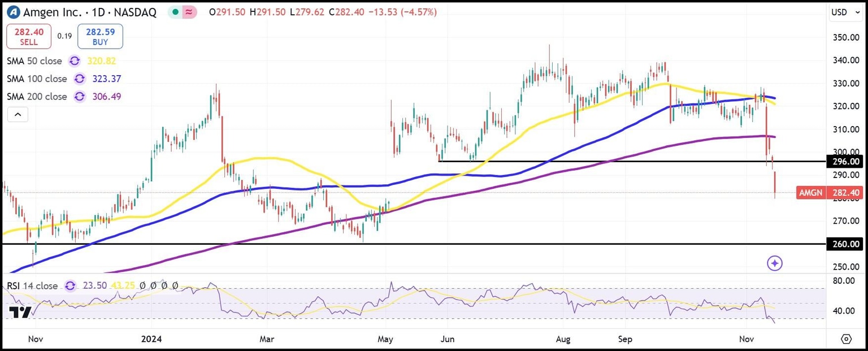Click the SELL 282.40 button
The width and height of the screenshot is (868, 351).
pos(29,36)
